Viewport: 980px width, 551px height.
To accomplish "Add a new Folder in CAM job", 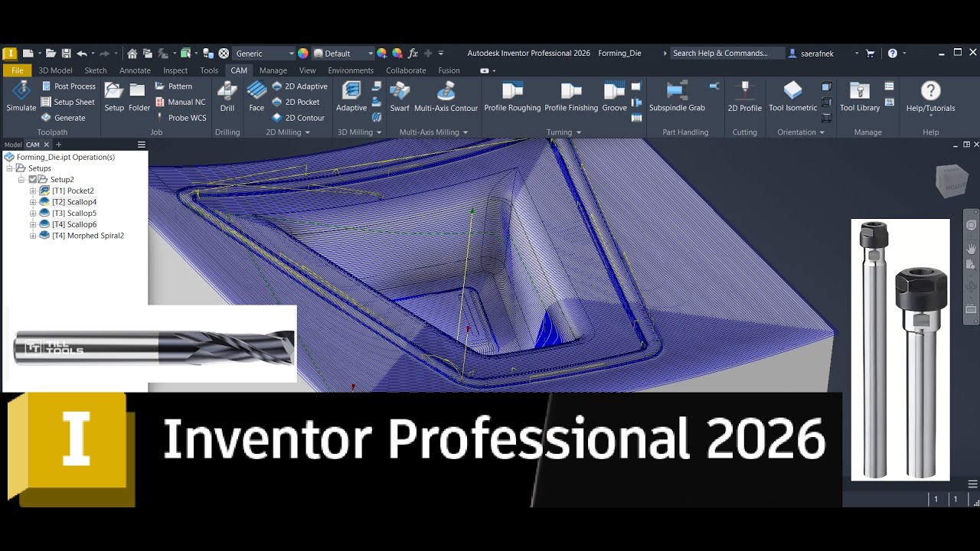I will click(x=139, y=96).
